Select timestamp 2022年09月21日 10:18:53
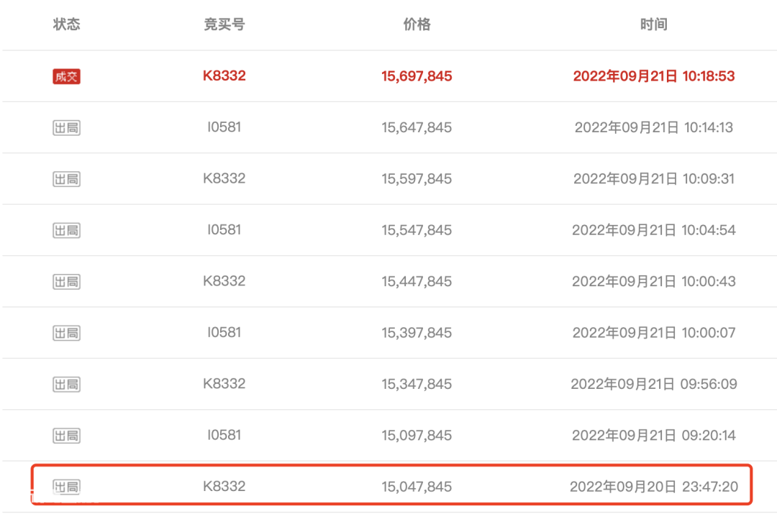 653,76
